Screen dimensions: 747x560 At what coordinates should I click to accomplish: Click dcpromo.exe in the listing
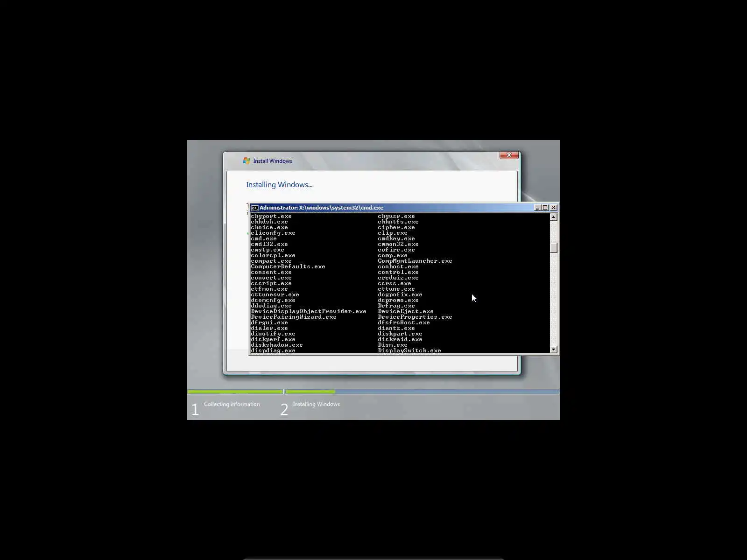[x=398, y=300]
